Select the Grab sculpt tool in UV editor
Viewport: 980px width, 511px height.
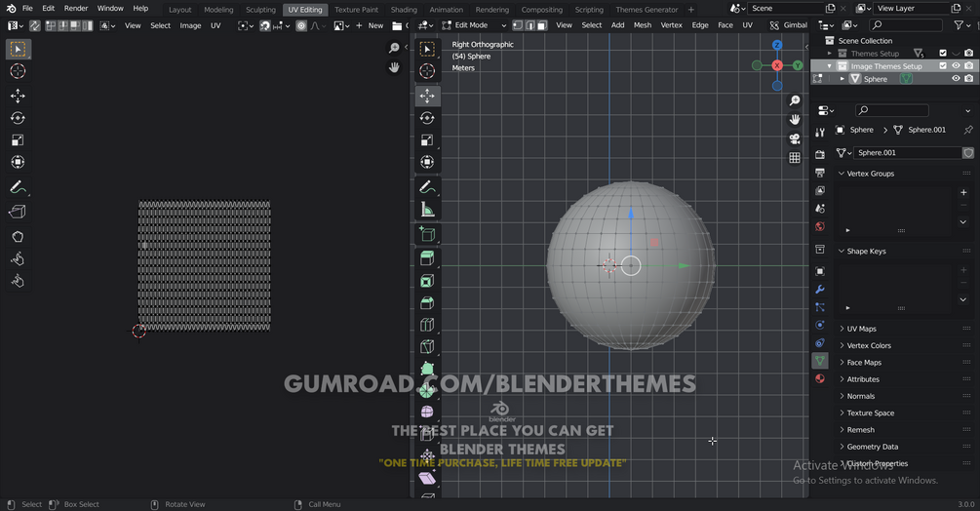coord(18,237)
